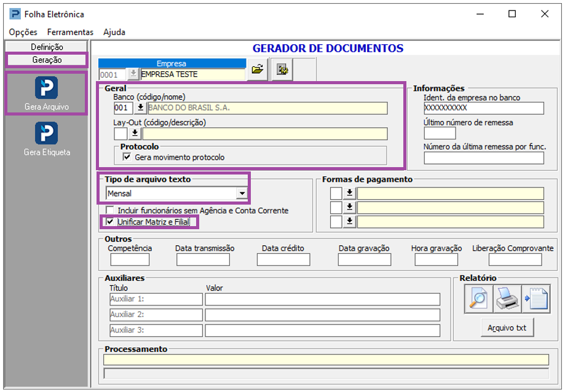The height and width of the screenshot is (392, 565).
Task: Switch to the Definição tab
Action: point(47,47)
